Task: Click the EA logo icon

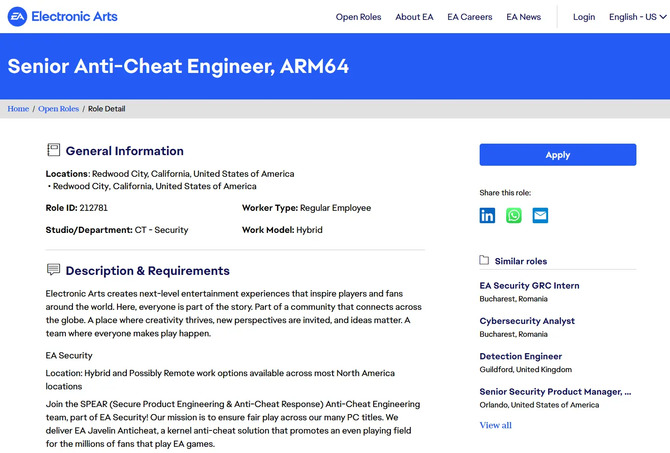Action: pos(17,17)
